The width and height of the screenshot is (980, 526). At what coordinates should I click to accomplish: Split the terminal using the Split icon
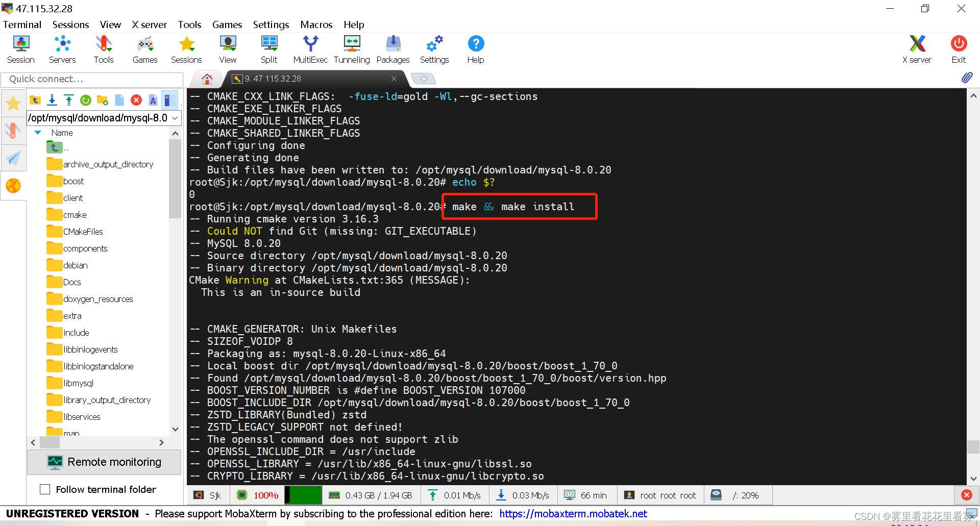click(269, 49)
